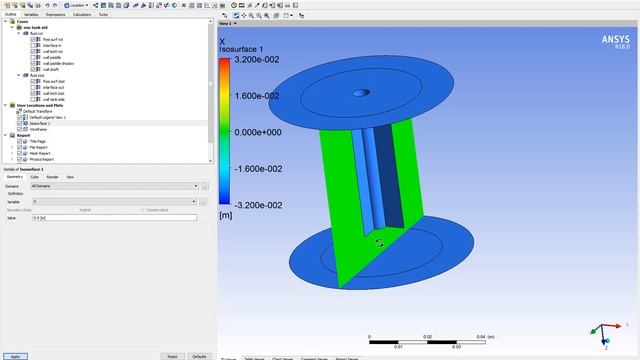Activate the viewer Pan tool
Viewport: 640px width, 360px height.
pos(244,16)
